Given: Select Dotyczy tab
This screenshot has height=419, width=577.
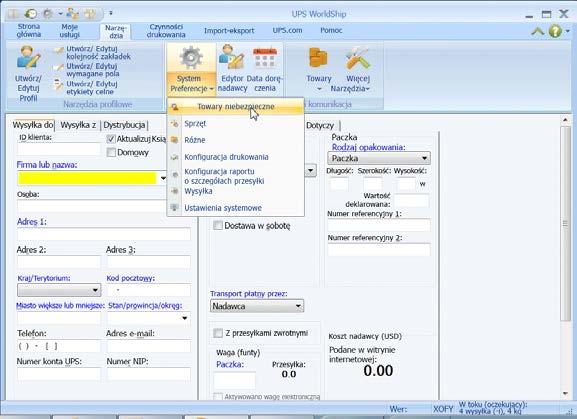Looking at the screenshot, I should pos(320,125).
